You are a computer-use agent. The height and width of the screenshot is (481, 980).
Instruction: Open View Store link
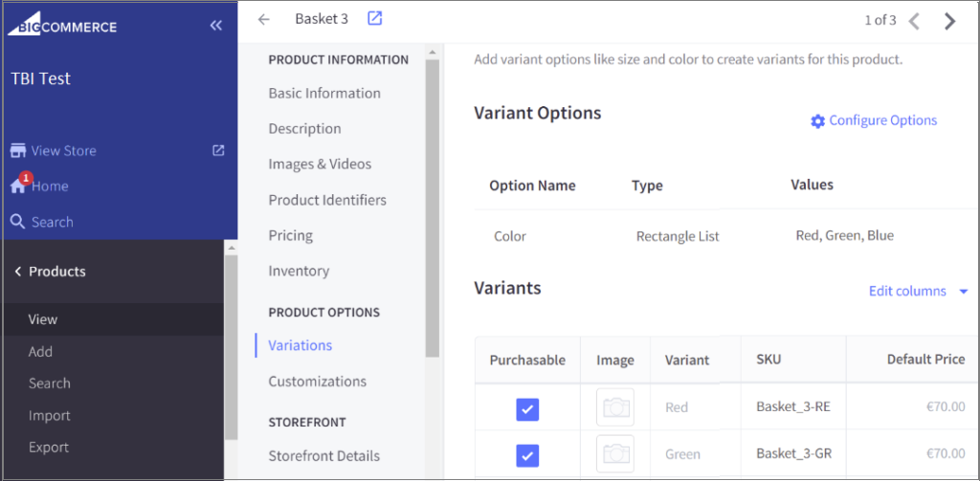(64, 150)
